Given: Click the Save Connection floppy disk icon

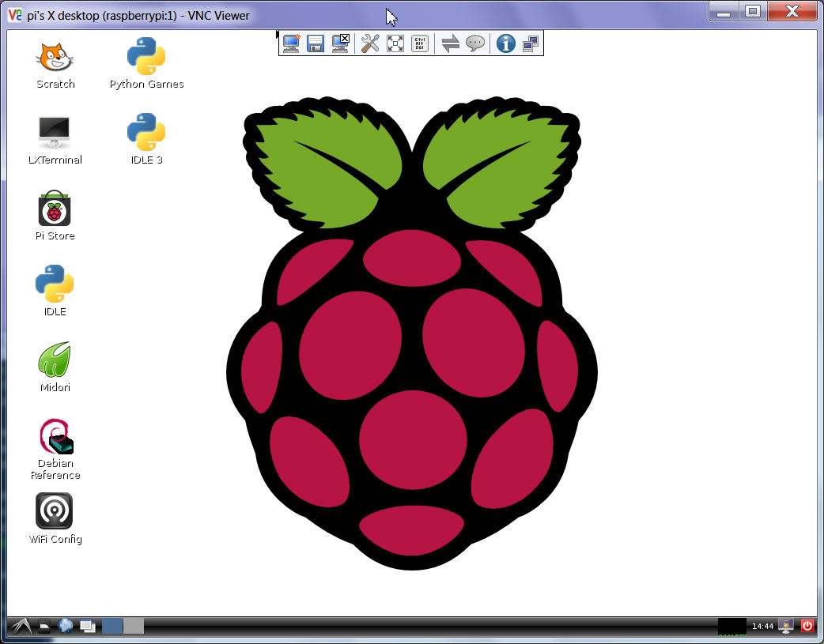Looking at the screenshot, I should 316,43.
